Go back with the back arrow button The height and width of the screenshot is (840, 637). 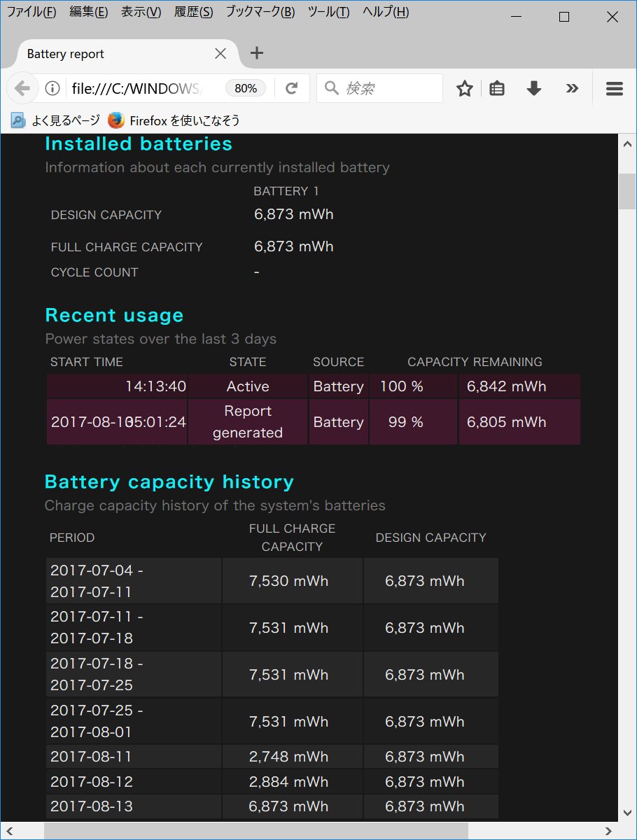pos(22,88)
